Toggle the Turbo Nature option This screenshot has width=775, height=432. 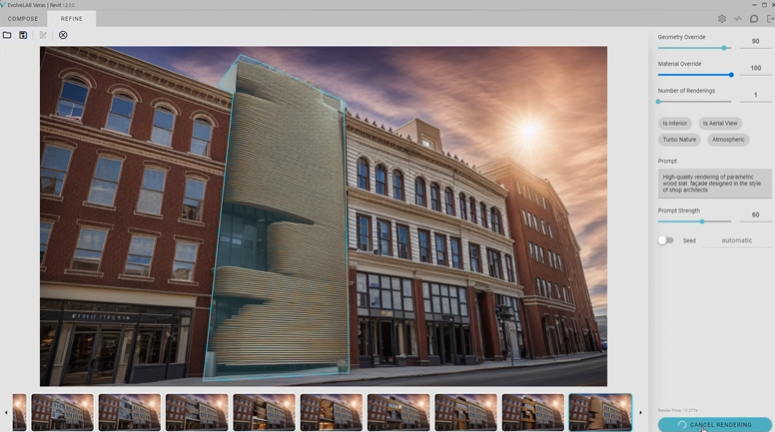coord(679,139)
